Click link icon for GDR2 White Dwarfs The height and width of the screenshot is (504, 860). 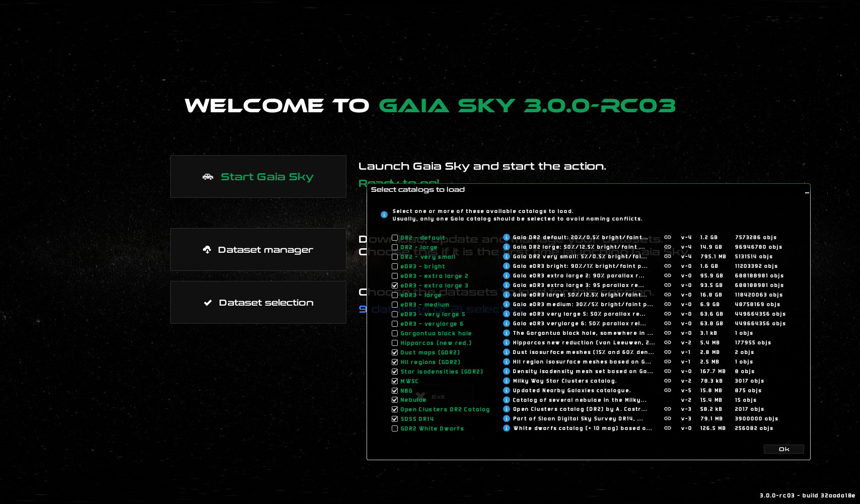[668, 428]
